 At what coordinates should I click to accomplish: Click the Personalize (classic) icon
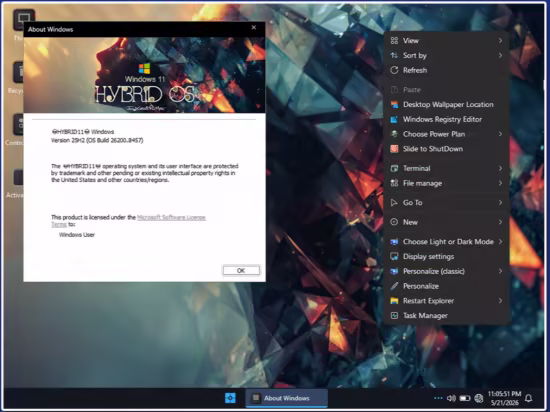(x=394, y=271)
